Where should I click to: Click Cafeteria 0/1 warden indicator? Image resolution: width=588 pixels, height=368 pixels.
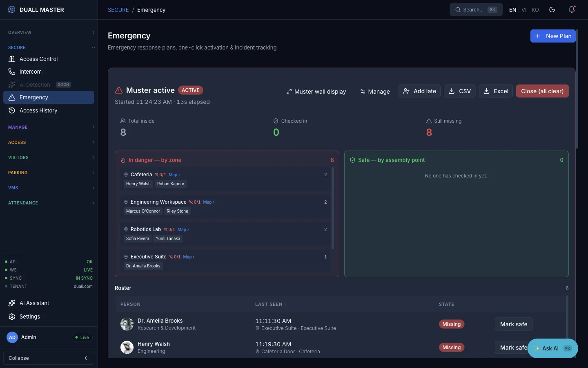tap(160, 175)
